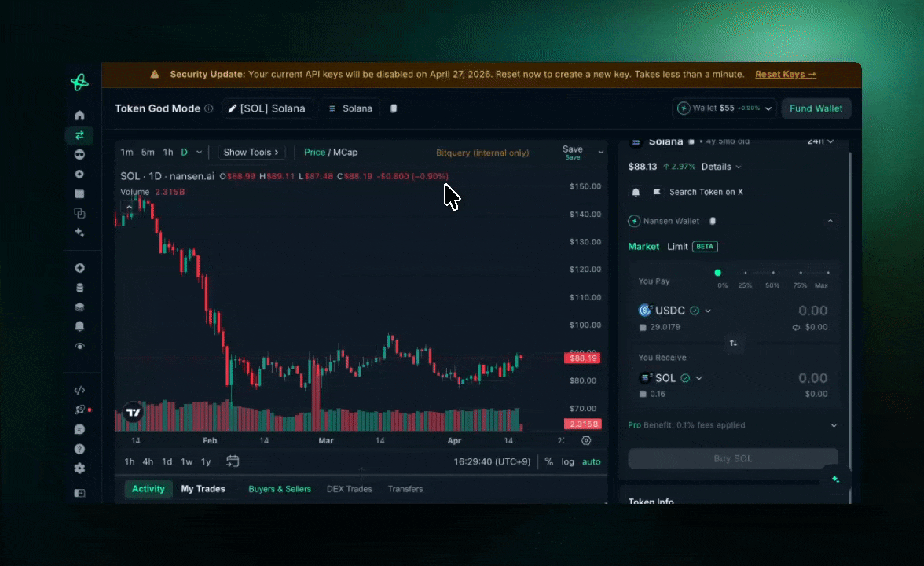Open the chat bubble feedback icon
924x566 pixels.
pyautogui.click(x=79, y=429)
